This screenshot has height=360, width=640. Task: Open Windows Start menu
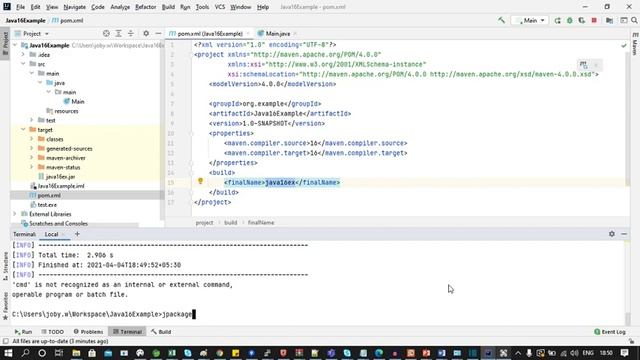click(x=8, y=353)
